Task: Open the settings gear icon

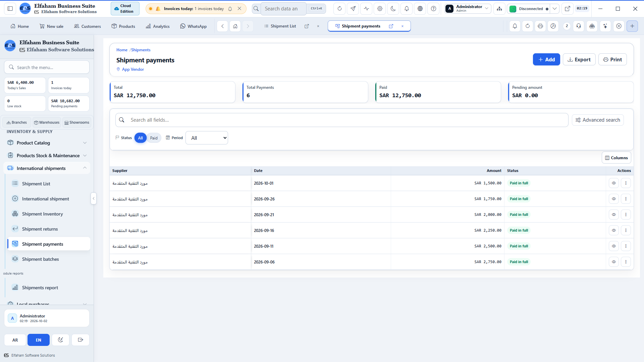Action: 380,9
